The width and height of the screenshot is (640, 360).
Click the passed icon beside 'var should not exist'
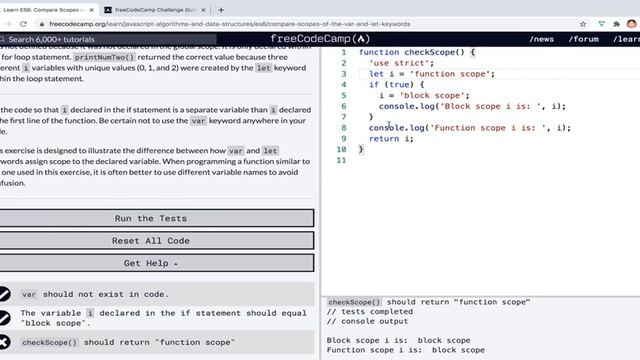coord(4,294)
